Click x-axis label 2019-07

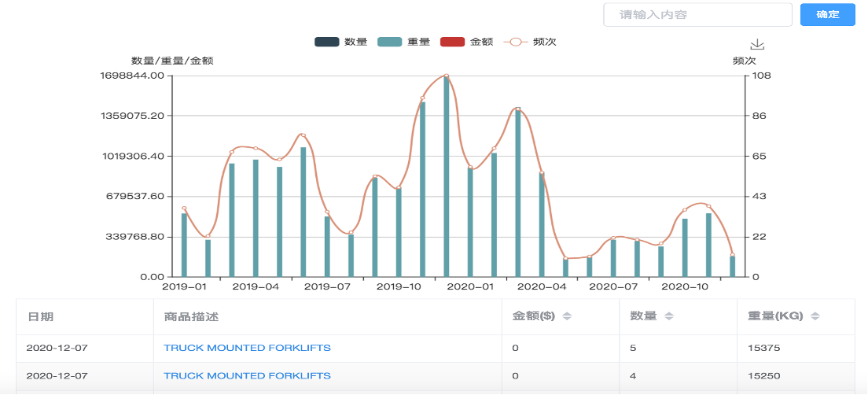tap(327, 287)
